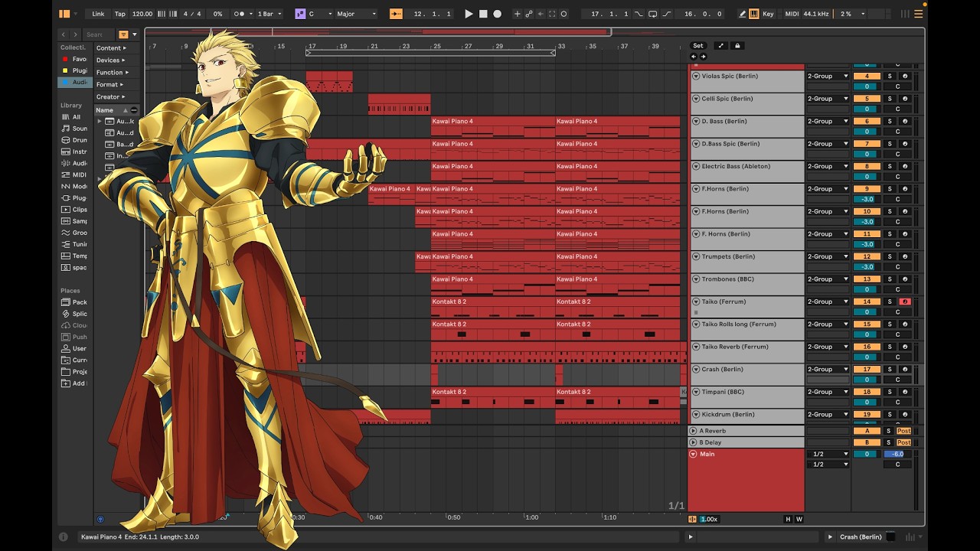Toggle Follow playback arrow button
Screen dimensions: 980x551
(x=396, y=14)
